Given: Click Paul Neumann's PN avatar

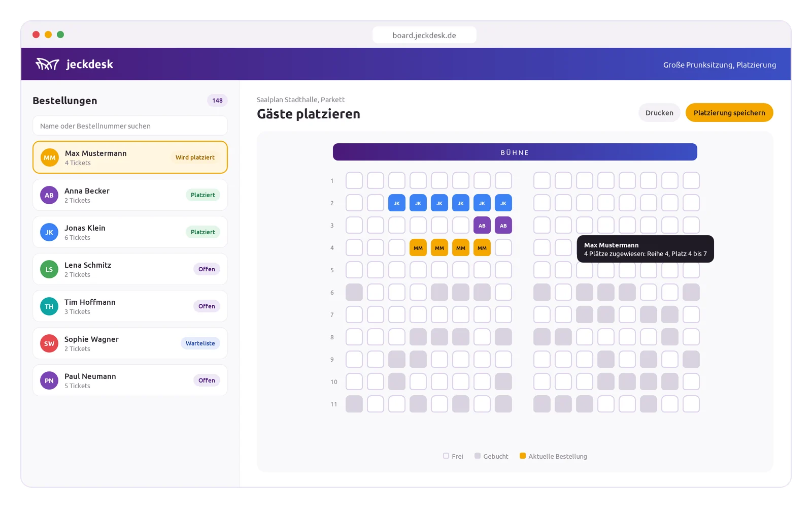Looking at the screenshot, I should pyautogui.click(x=49, y=380).
